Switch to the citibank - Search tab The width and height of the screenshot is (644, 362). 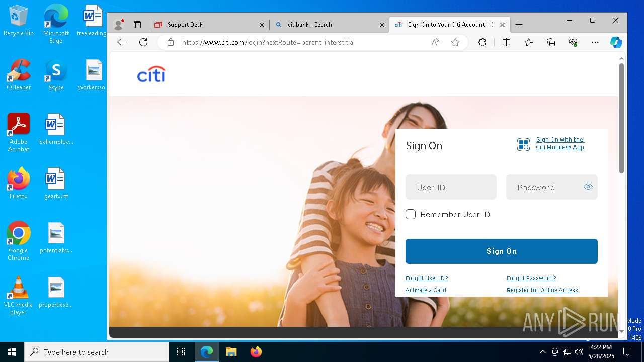329,24
